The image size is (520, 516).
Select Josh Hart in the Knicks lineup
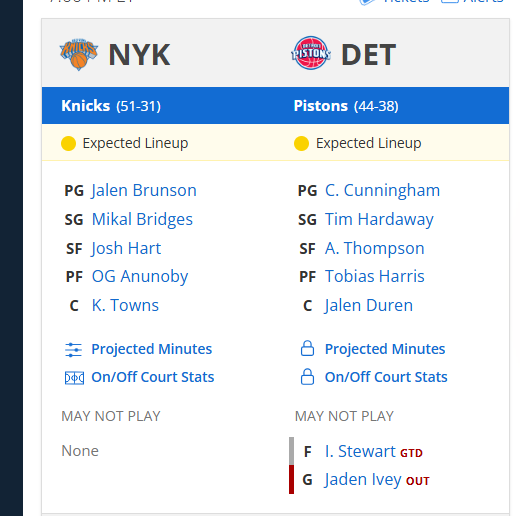click(x=126, y=248)
